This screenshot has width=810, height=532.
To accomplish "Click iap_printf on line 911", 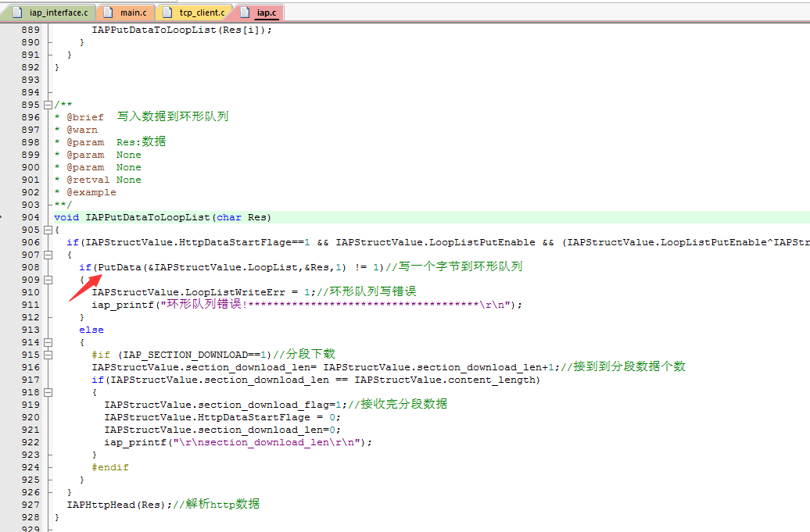I will [123, 305].
